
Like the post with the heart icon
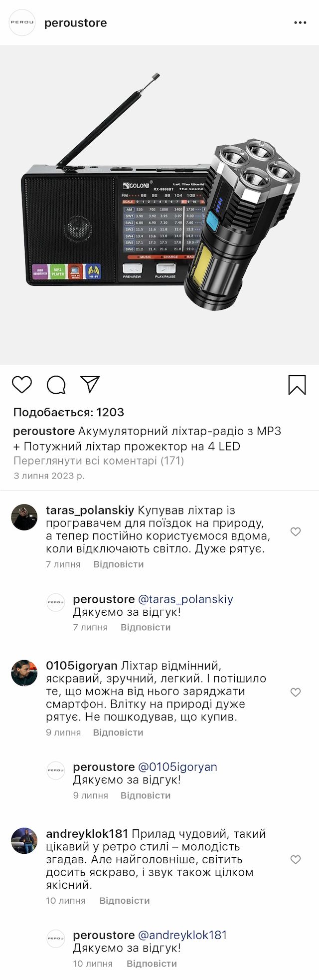(x=22, y=385)
